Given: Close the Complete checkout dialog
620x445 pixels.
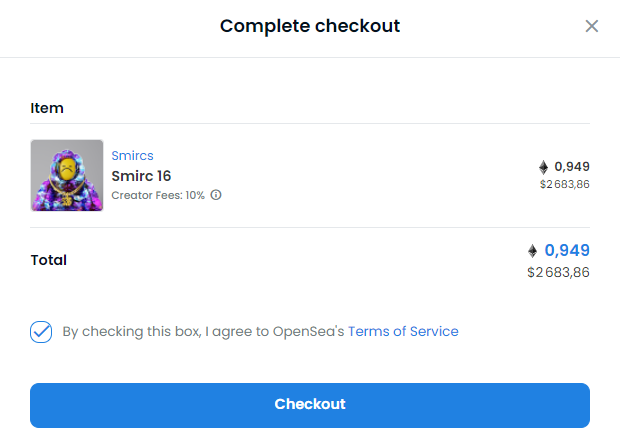Looking at the screenshot, I should [x=592, y=26].
